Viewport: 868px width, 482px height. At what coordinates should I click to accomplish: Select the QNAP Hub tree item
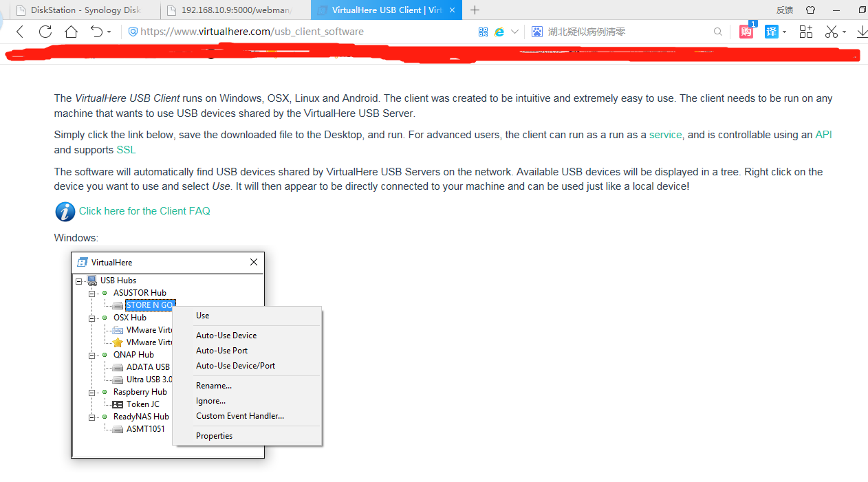click(x=133, y=355)
